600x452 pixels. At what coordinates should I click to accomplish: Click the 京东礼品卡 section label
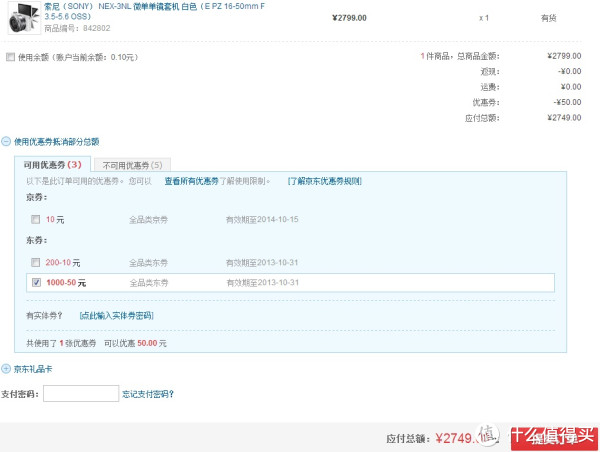tap(33, 369)
